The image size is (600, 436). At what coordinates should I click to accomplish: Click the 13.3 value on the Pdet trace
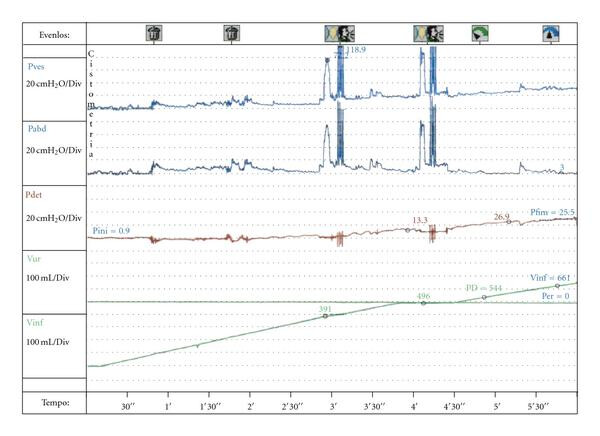coord(420,220)
